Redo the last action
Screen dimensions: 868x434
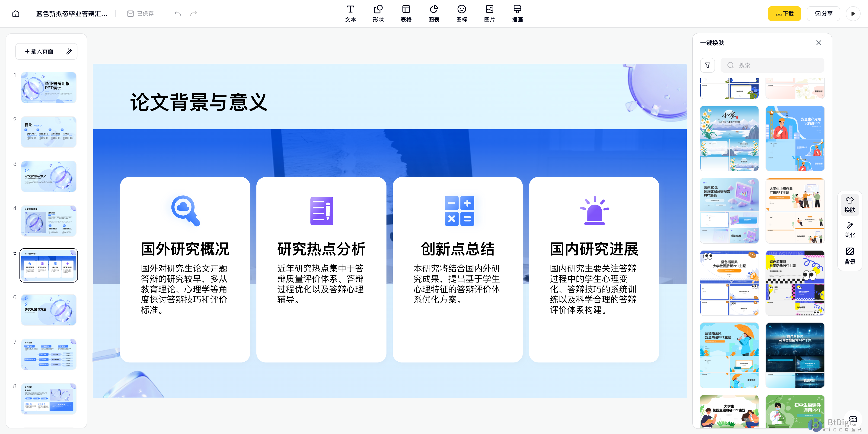tap(193, 13)
